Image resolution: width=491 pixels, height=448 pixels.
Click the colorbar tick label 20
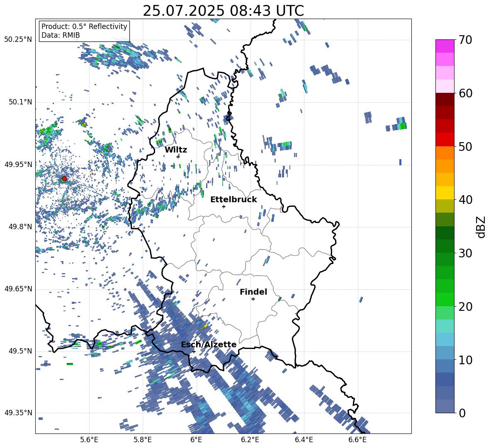click(465, 306)
